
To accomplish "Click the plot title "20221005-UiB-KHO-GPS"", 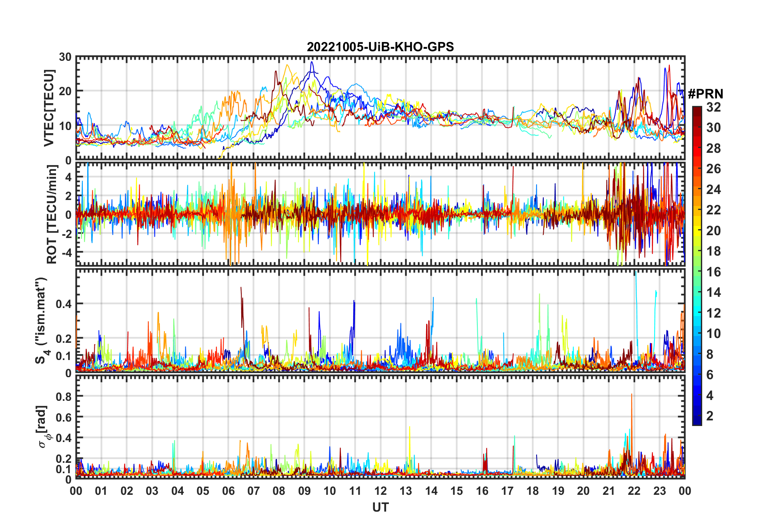I will point(380,47).
